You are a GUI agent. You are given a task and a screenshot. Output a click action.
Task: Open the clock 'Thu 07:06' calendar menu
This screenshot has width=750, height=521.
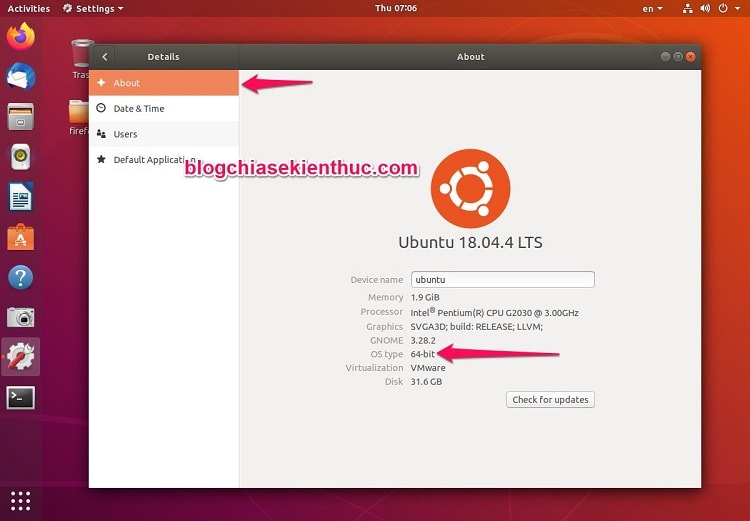396,8
